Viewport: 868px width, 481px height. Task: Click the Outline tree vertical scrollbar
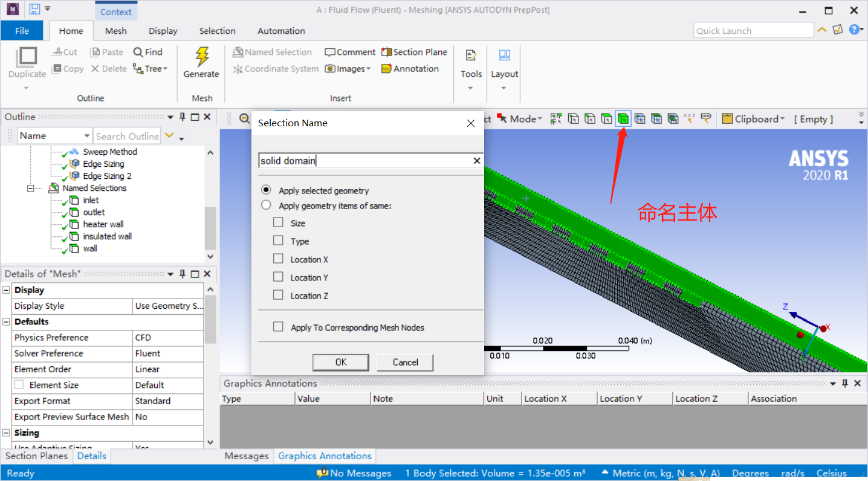click(x=210, y=204)
